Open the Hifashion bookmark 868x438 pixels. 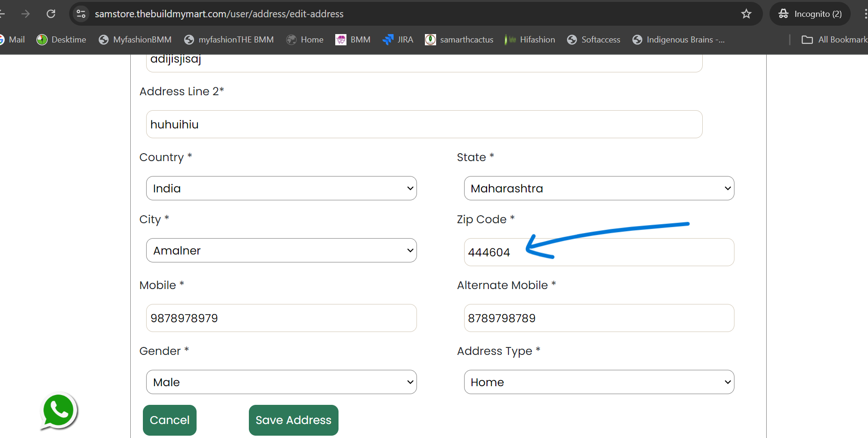(x=530, y=40)
